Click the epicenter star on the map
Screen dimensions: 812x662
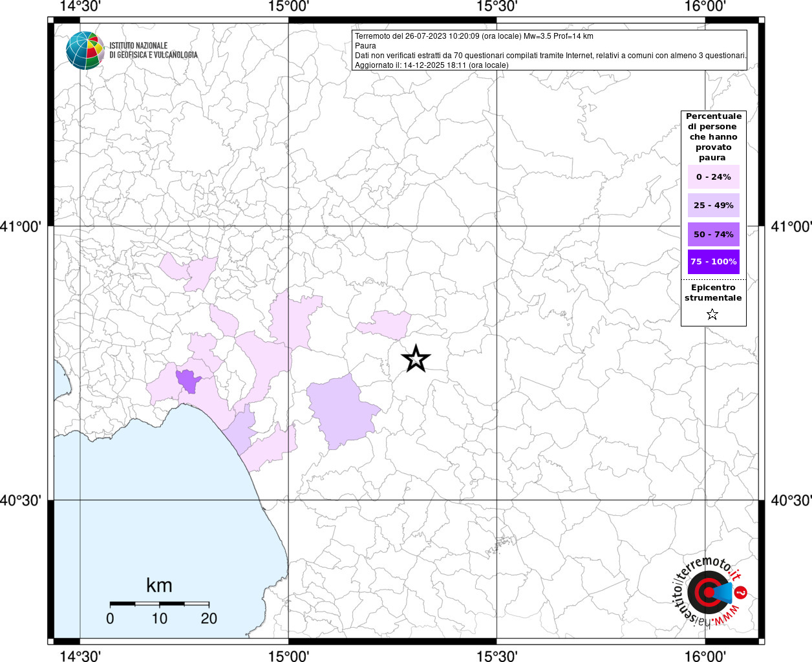coord(416,358)
